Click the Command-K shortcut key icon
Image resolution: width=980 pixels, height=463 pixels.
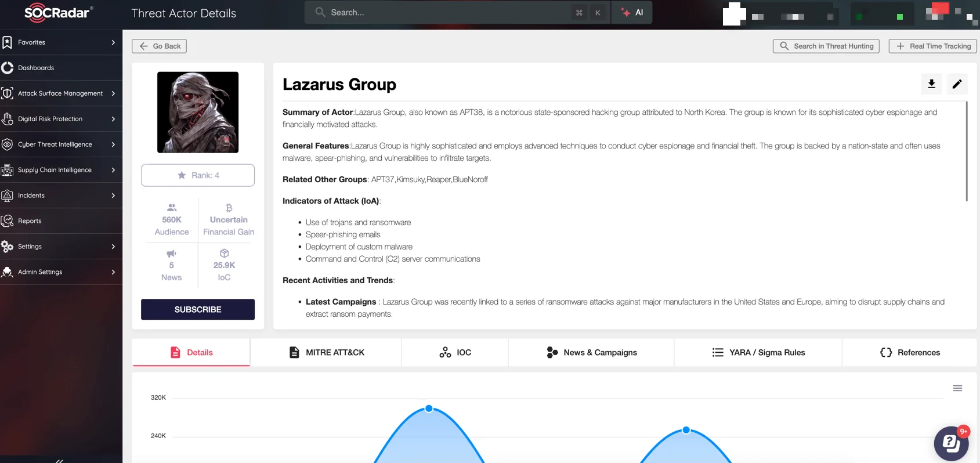(x=588, y=12)
